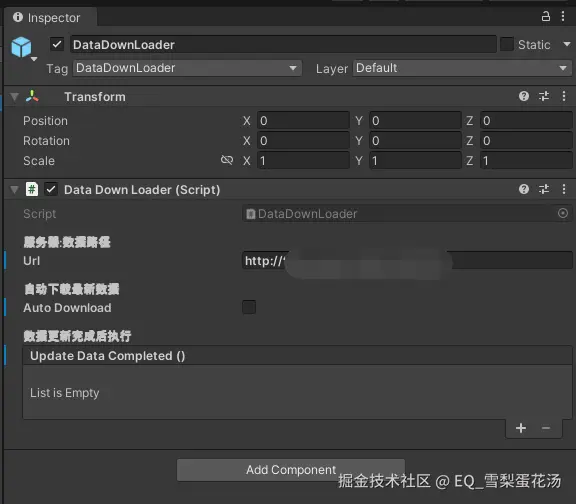The image size is (576, 504).
Task: Open the Transform component options menu
Action: coord(564,96)
